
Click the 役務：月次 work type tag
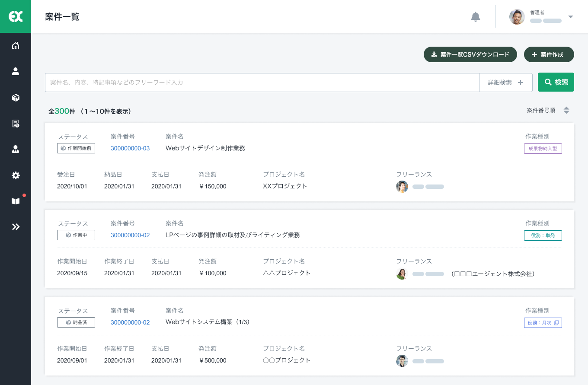[543, 323]
